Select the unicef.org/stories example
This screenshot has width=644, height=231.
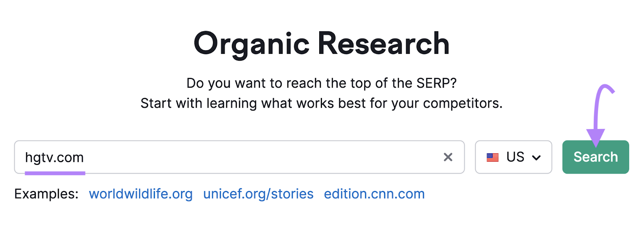pyautogui.click(x=258, y=194)
